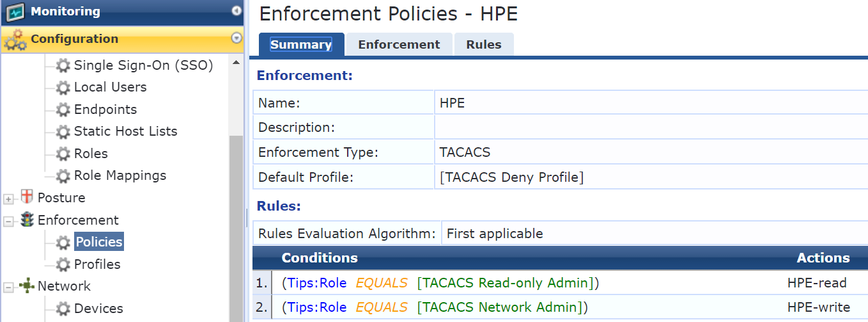Collapse the Enforcement tree node
Viewport: 868px width, 322px height.
(8, 221)
